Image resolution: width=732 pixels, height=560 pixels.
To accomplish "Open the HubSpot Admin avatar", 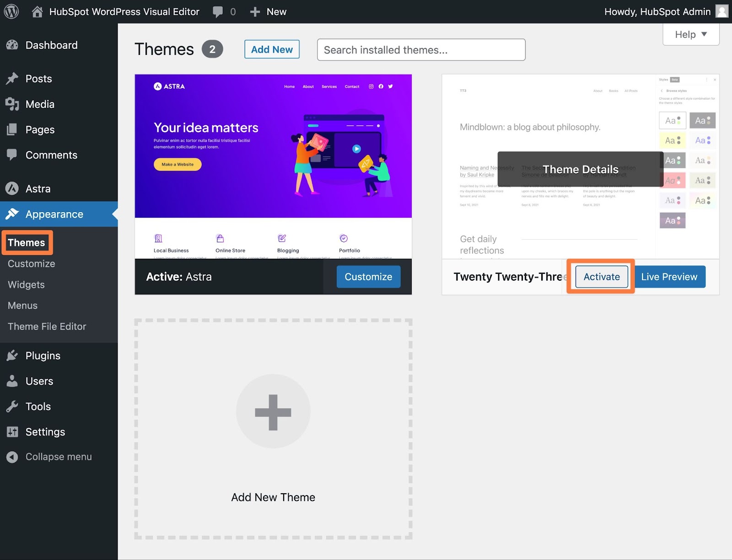I will click(722, 11).
